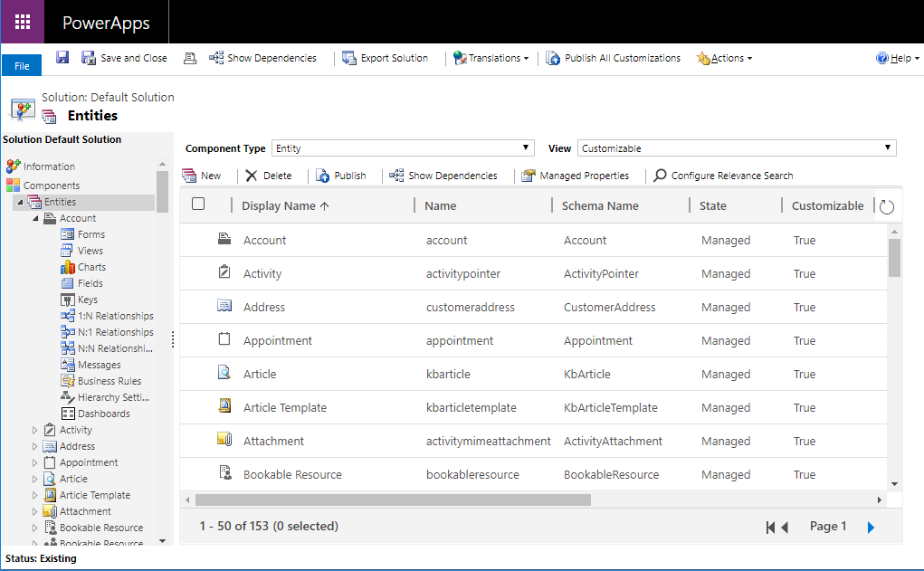Image resolution: width=924 pixels, height=571 pixels.
Task: Collapse the Entities tree node
Action: (x=20, y=202)
